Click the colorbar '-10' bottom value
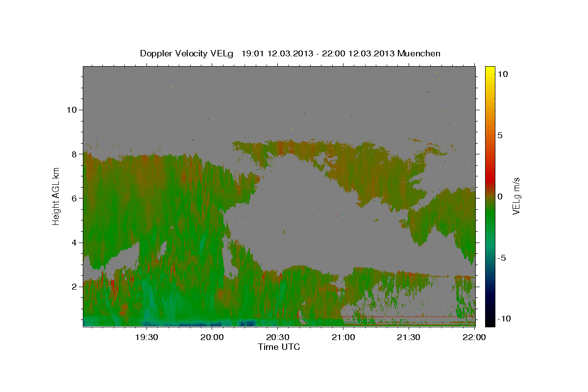 (x=504, y=318)
